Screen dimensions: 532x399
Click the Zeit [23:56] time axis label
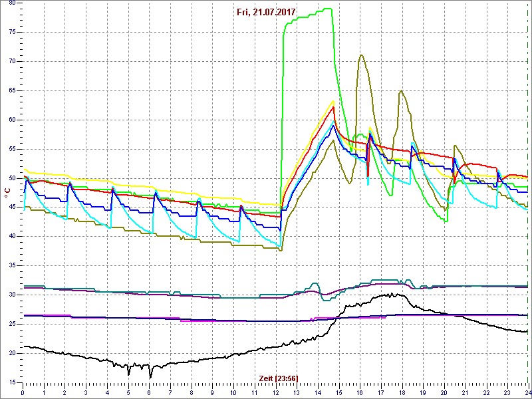click(x=279, y=378)
